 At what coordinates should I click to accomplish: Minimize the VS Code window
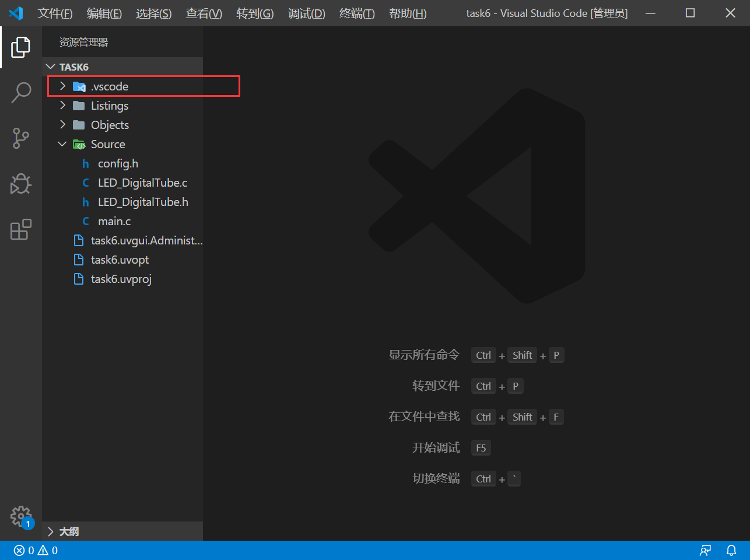point(650,13)
